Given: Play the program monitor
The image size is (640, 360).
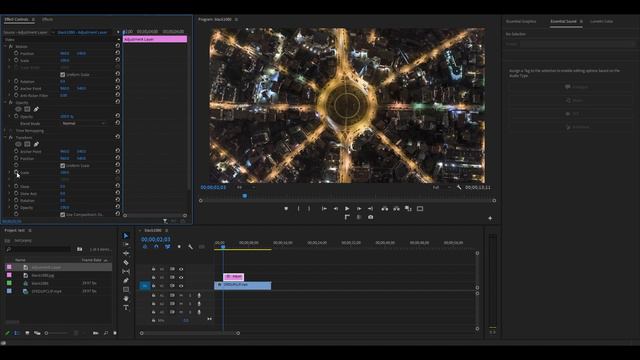Looking at the screenshot, I should (347, 209).
